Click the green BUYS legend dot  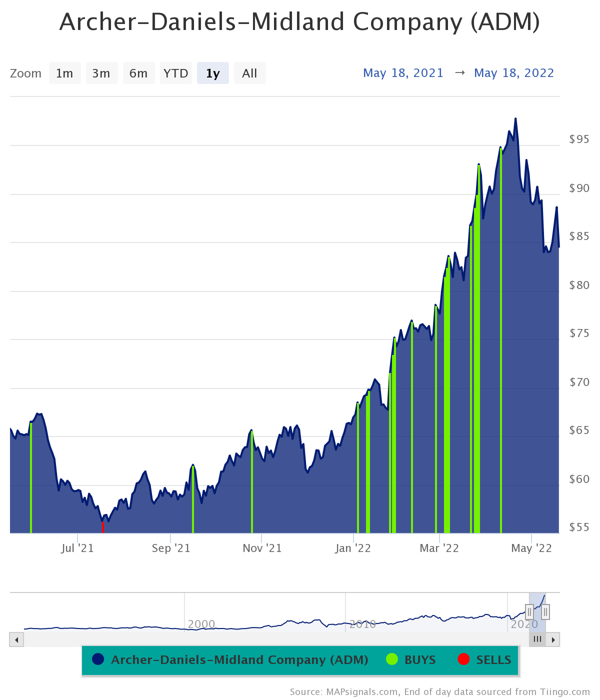coord(392,659)
